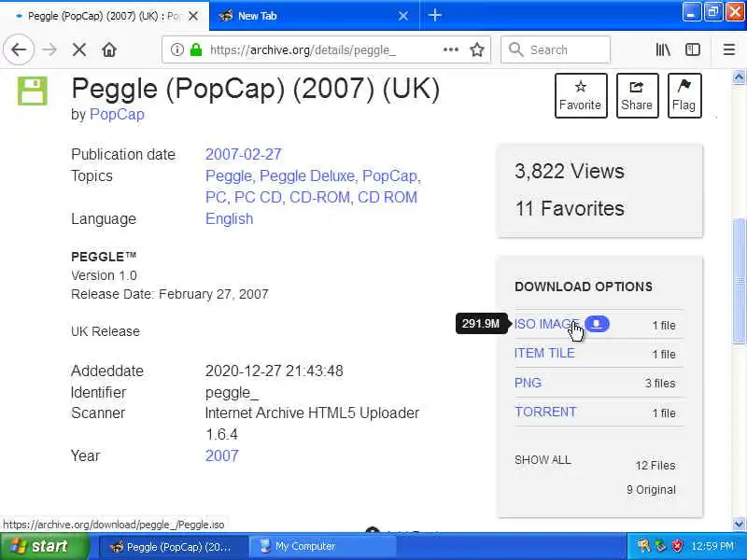Click the red shield tray icon
747x560 pixels.
[x=677, y=546]
